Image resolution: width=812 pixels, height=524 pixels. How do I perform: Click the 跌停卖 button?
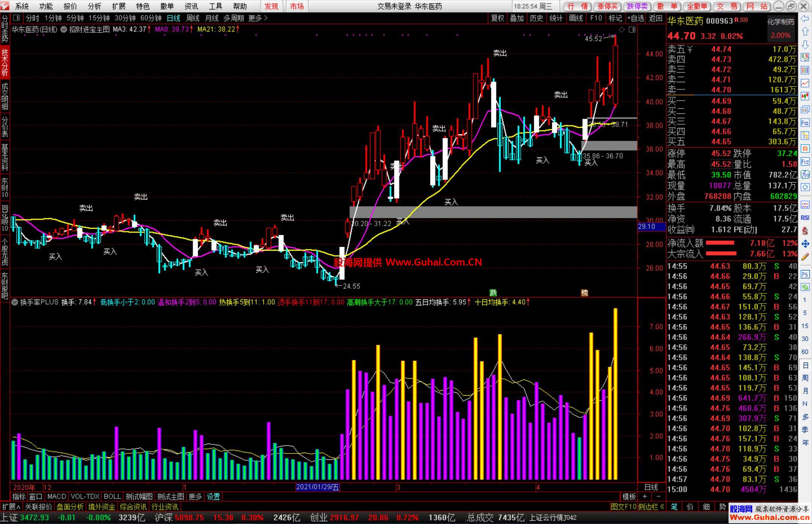pyautogui.click(x=637, y=6)
